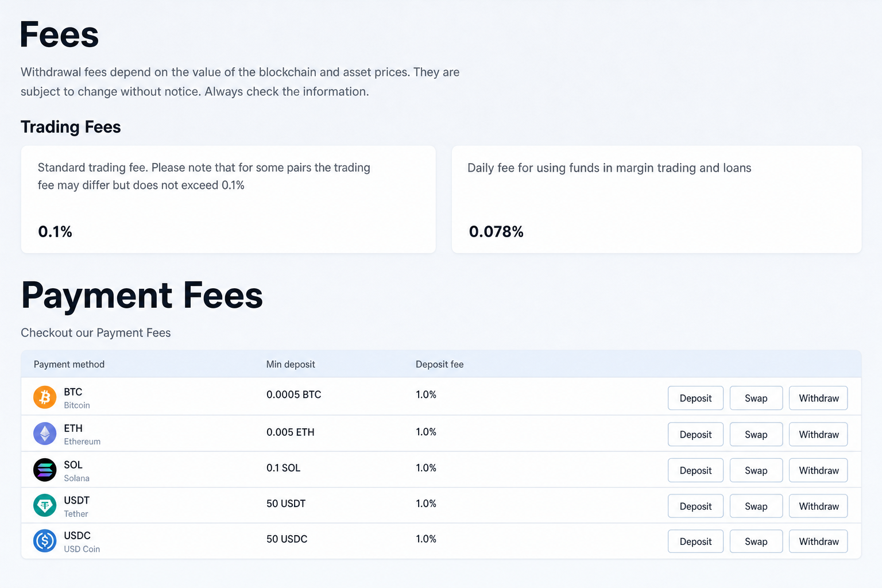Withdraw SOL using its Withdraw button
This screenshot has width=882, height=588.
[818, 470]
